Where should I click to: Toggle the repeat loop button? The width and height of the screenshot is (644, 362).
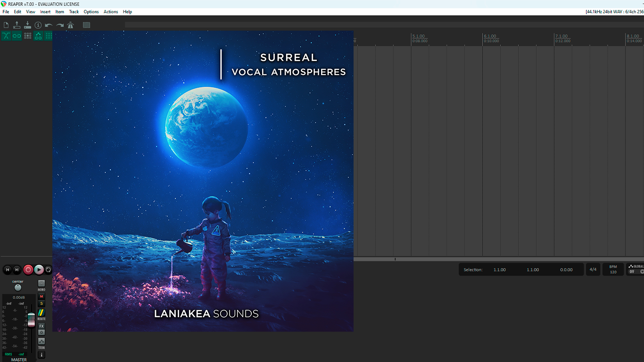tap(48, 270)
